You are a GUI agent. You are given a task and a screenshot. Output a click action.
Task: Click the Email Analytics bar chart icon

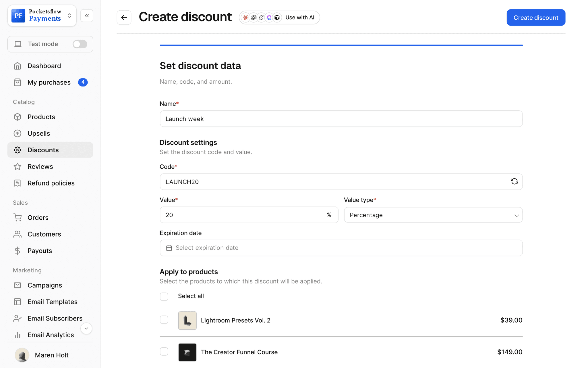coord(18,335)
